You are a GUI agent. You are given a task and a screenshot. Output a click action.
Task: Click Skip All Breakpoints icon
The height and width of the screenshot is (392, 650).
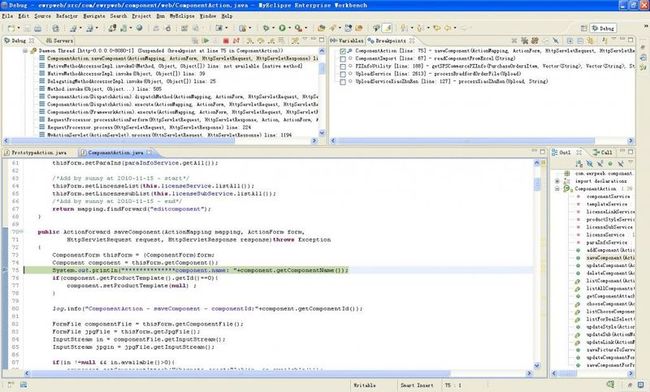pos(555,41)
